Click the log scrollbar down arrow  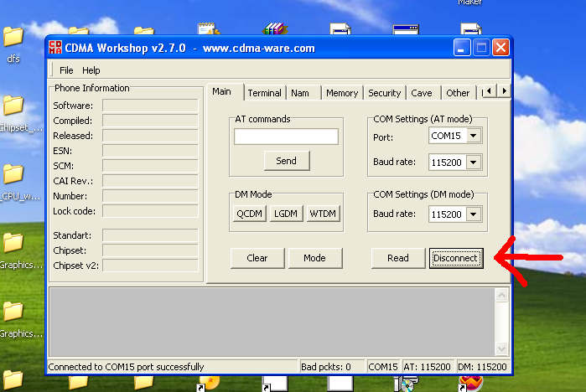[501, 348]
